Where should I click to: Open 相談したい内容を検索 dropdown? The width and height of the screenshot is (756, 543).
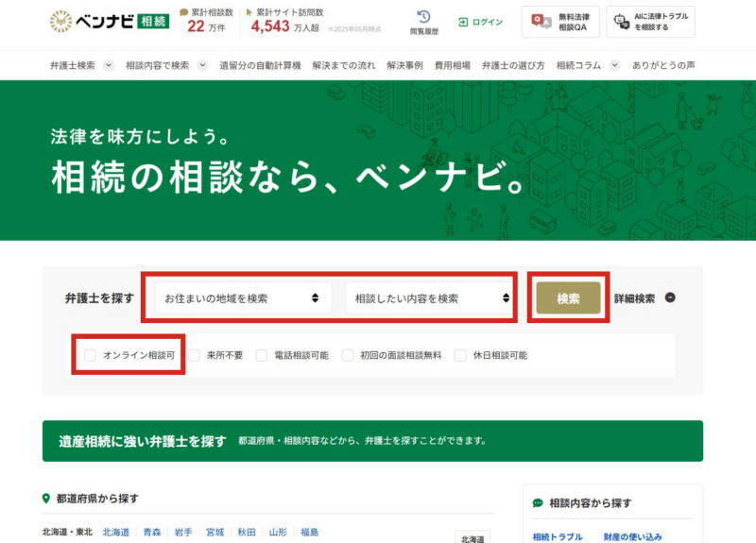434,298
